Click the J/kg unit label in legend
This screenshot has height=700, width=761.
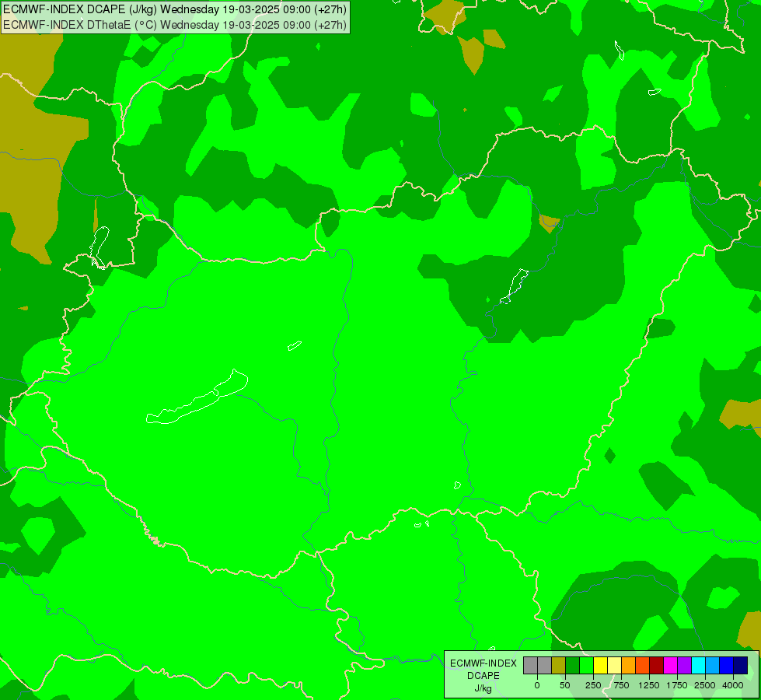pyautogui.click(x=483, y=688)
